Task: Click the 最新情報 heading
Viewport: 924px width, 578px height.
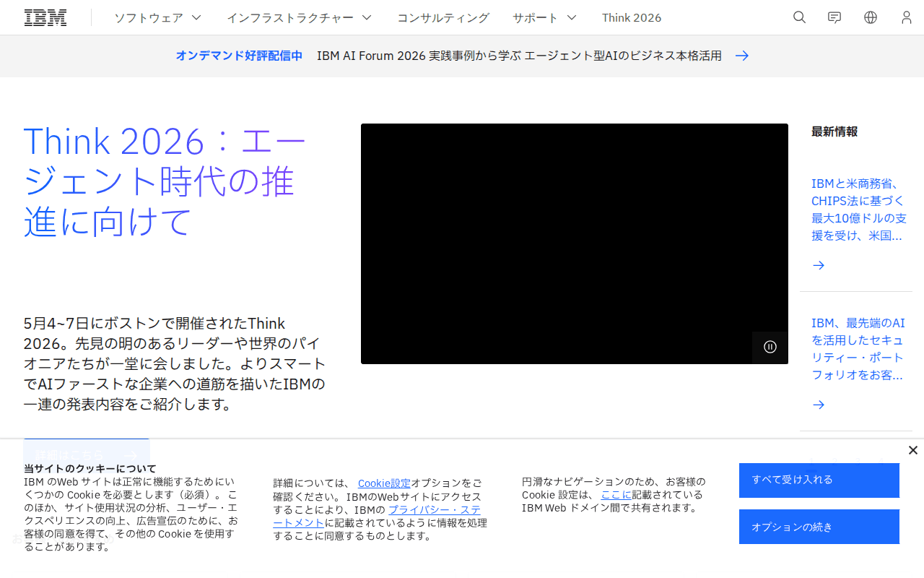Action: tap(834, 131)
